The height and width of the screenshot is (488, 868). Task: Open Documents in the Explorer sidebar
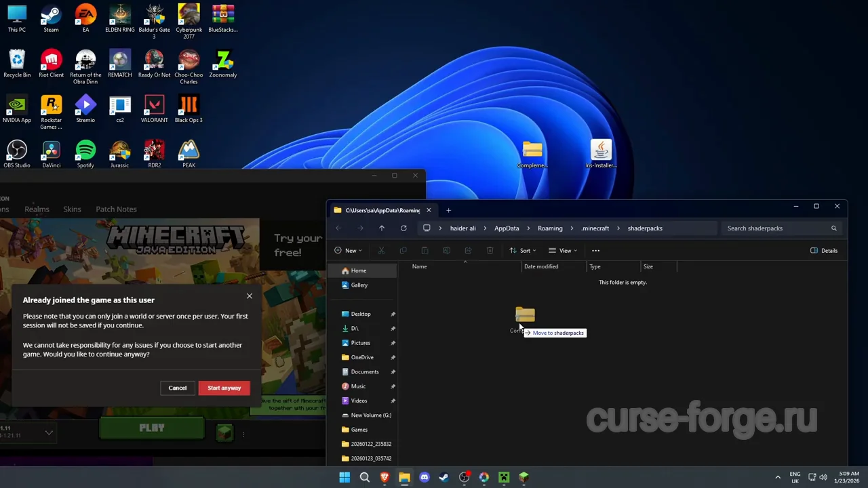coord(364,372)
